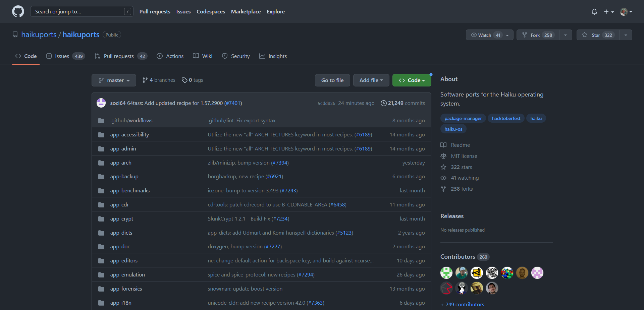Click the eye icon beside 41 watching
The image size is (644, 310).
[443, 178]
